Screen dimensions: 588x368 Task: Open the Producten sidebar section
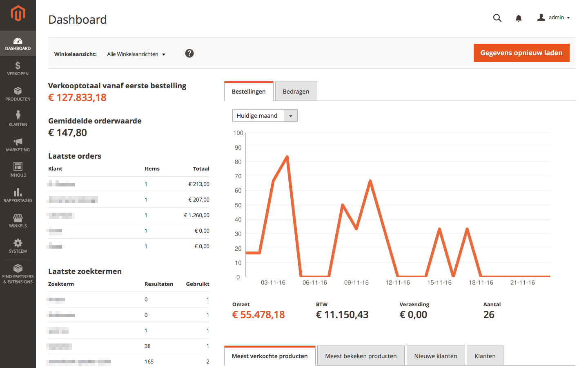point(18,94)
